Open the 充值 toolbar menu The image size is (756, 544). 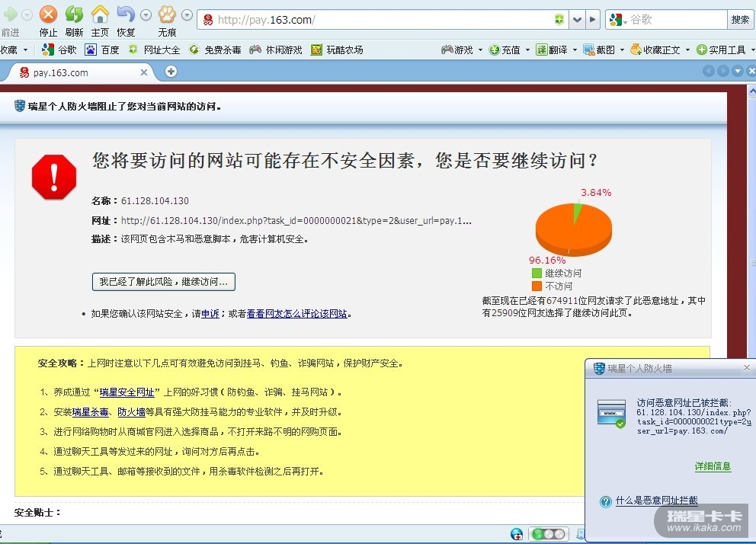(509, 50)
